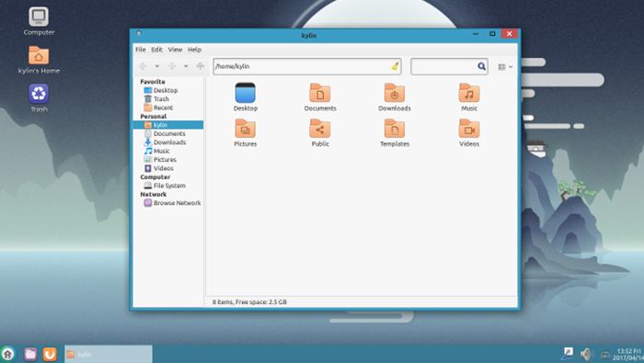Viewport: 644px width, 363px height.
Task: Launch file manager from taskbar
Action: pyautogui.click(x=30, y=354)
